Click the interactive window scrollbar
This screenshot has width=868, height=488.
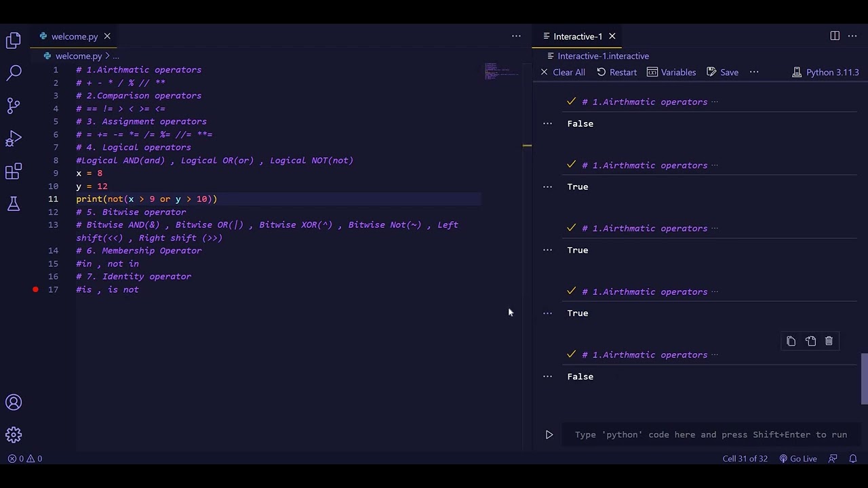[864, 379]
